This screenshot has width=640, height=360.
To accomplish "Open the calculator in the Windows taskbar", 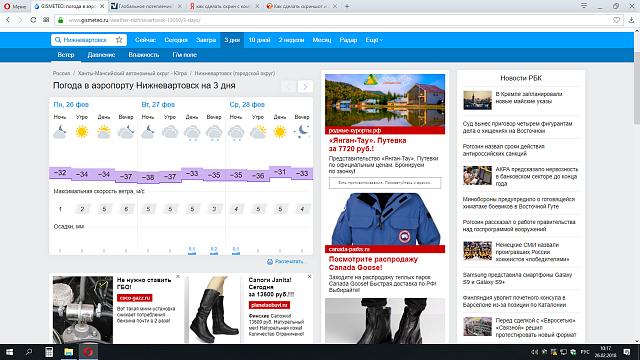I will pyautogui.click(x=49, y=351).
